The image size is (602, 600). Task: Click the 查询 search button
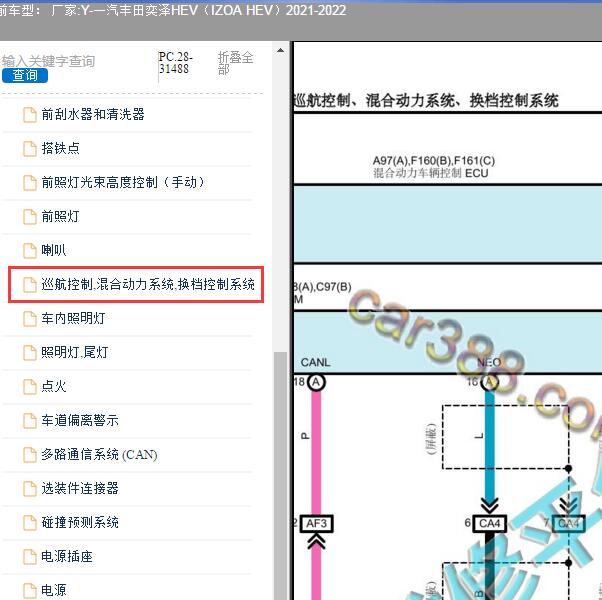[25, 75]
